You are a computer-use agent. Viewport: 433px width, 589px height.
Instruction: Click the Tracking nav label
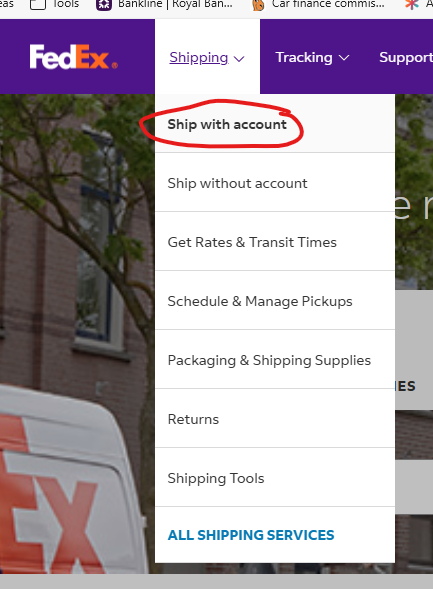coord(304,57)
